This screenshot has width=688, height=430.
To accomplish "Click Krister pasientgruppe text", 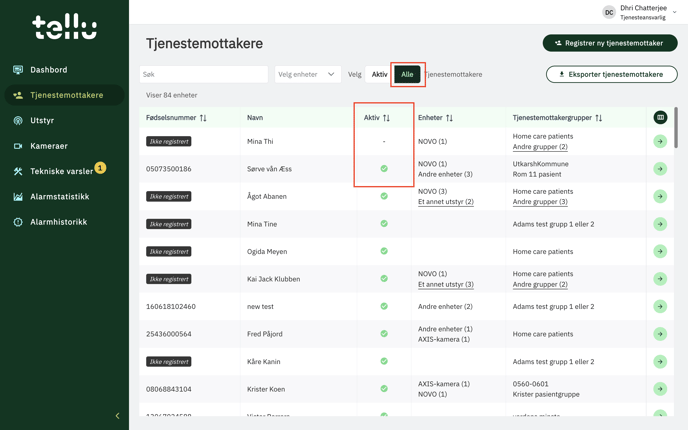I will click(x=546, y=394).
